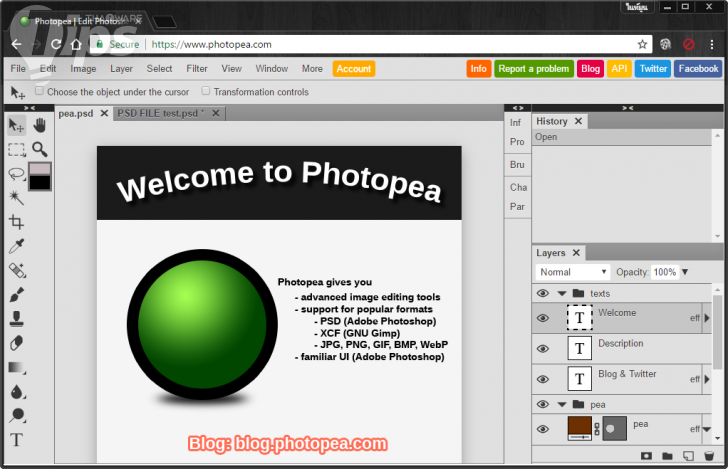
Task: Open the Opacity slider dropdown arrow
Action: (685, 272)
